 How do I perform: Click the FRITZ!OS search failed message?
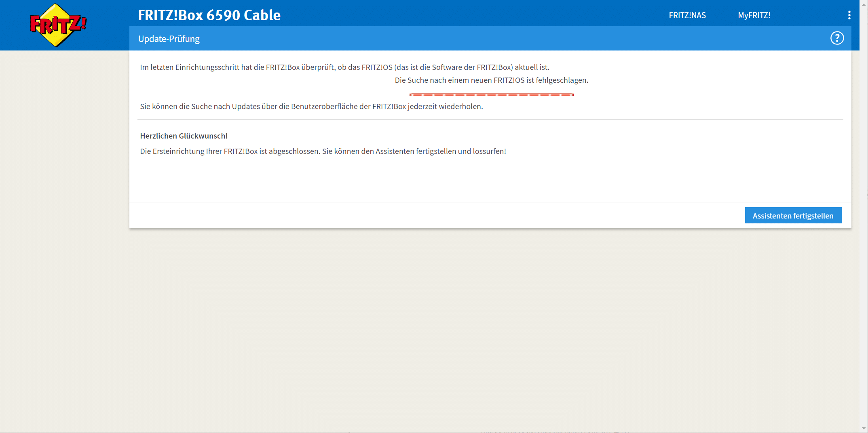pos(491,80)
